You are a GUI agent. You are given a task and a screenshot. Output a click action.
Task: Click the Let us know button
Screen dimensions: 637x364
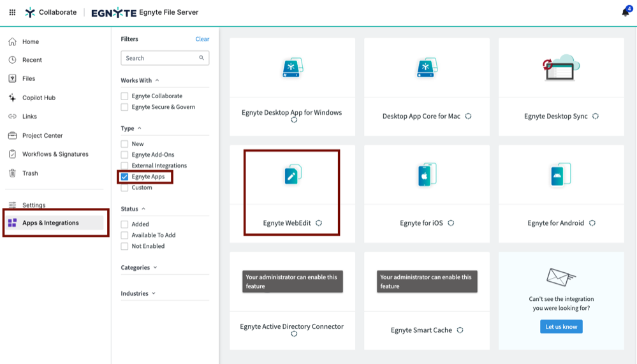tap(561, 327)
